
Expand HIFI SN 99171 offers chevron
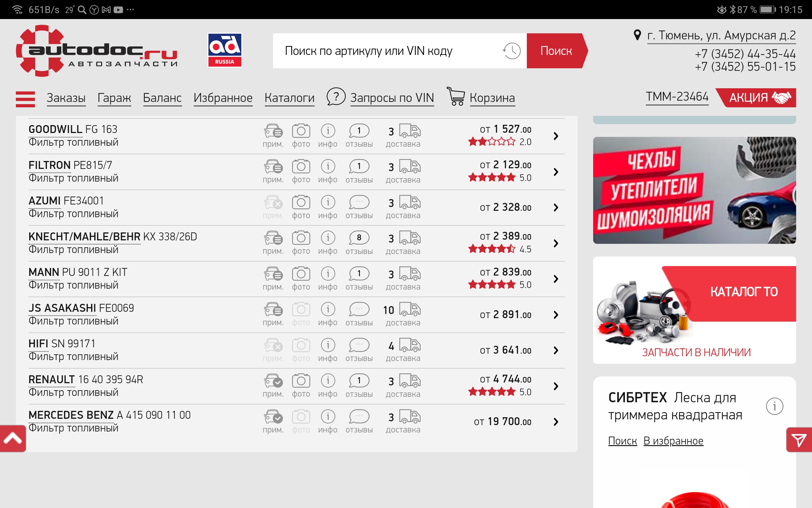click(556, 350)
